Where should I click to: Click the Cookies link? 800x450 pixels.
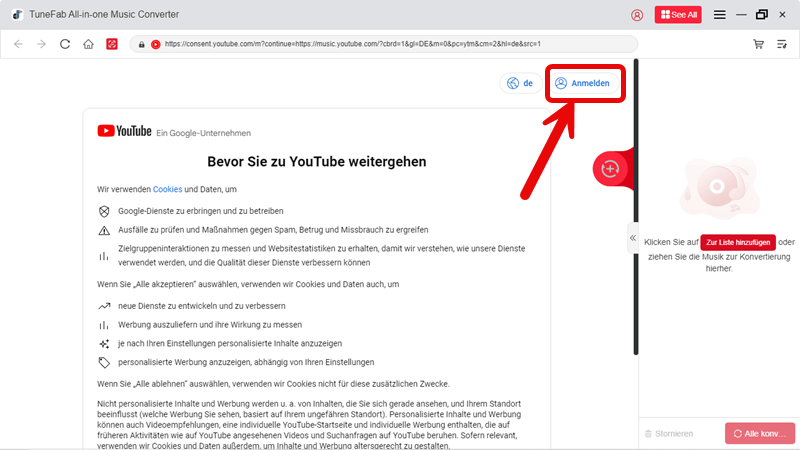167,189
